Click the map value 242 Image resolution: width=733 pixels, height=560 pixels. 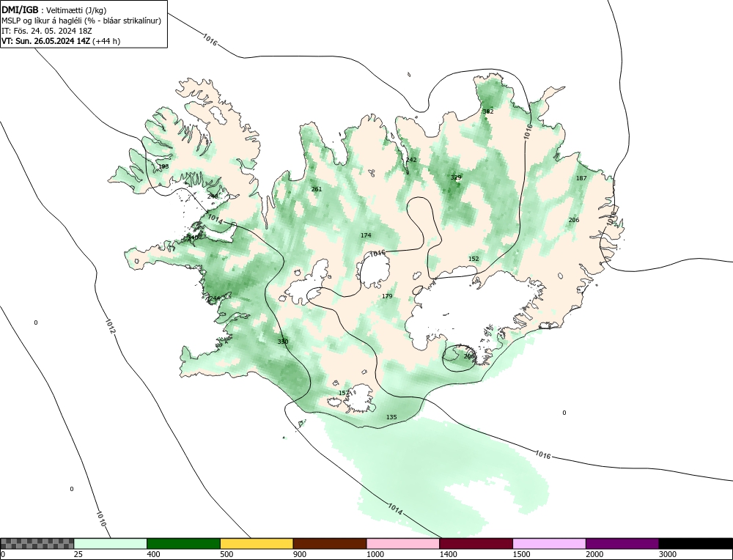pos(411,160)
